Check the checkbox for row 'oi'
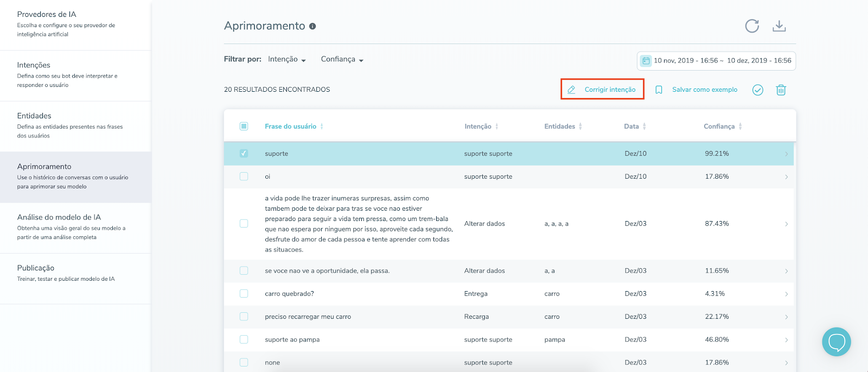The height and width of the screenshot is (372, 868). coord(244,176)
